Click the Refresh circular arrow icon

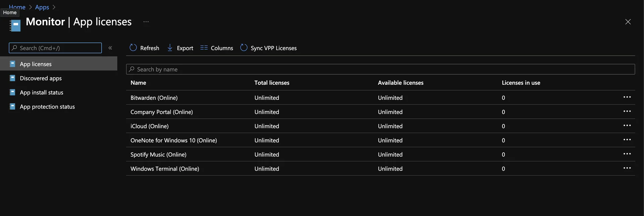(133, 48)
